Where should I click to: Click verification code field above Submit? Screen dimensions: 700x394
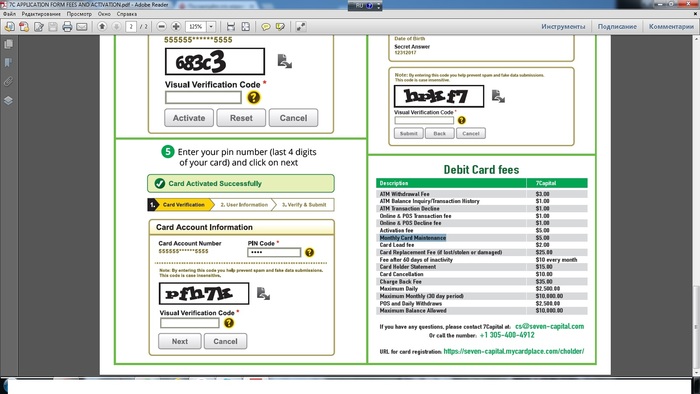[x=424, y=120]
